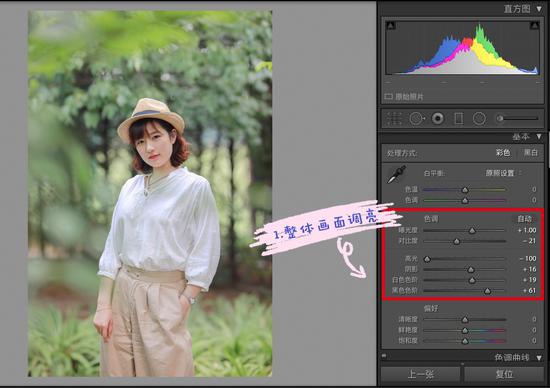Click the 自动 auto tone button

click(525, 219)
